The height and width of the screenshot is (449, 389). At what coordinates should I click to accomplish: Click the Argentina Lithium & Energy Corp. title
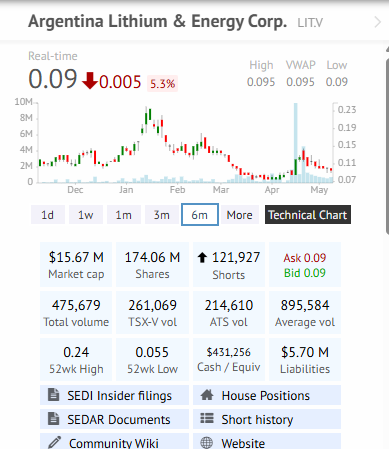(157, 22)
